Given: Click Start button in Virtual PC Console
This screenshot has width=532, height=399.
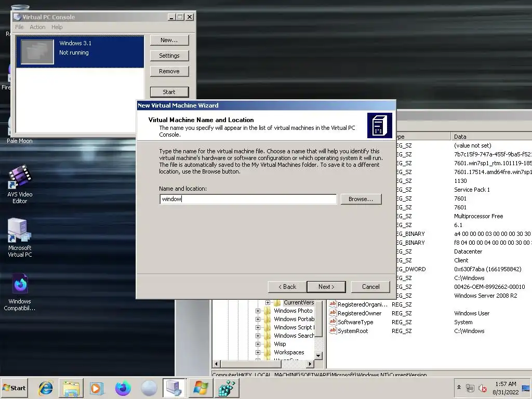Looking at the screenshot, I should pos(169,92).
